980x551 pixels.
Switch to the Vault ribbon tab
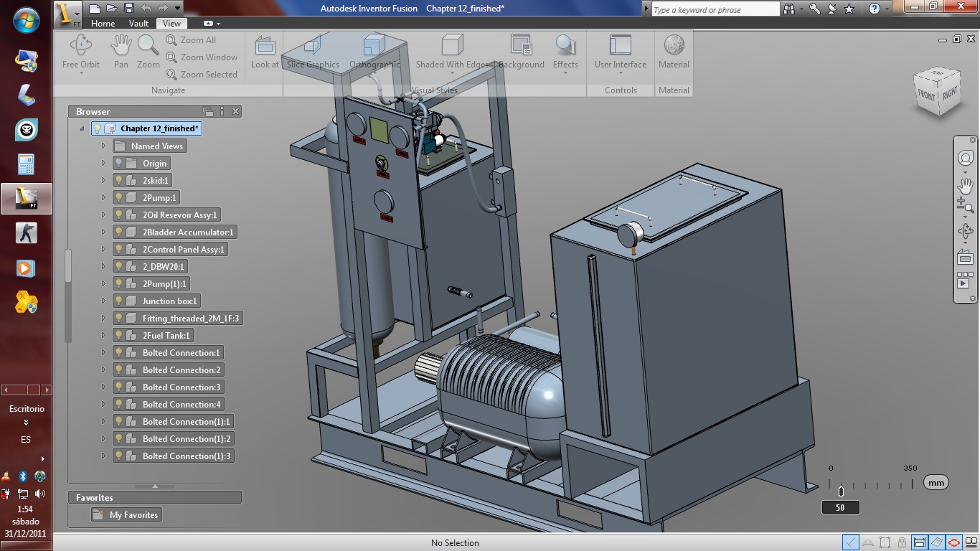[138, 23]
